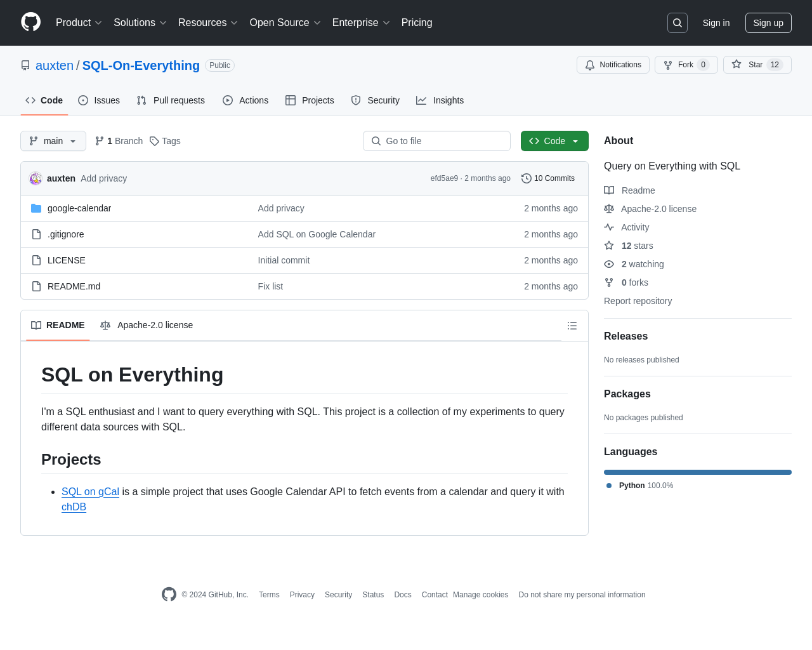Viewport: 812px width, 650px height.
Task: Follow the SQL on gCal link
Action: (x=90, y=491)
